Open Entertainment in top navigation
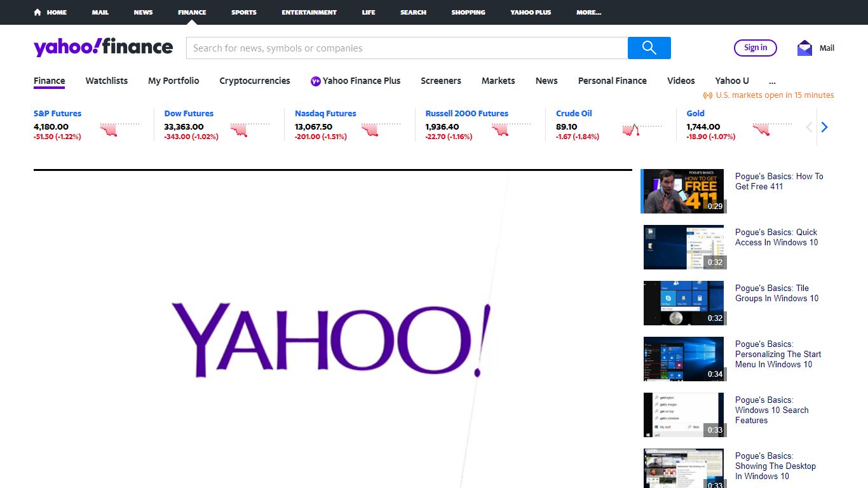 (x=309, y=12)
